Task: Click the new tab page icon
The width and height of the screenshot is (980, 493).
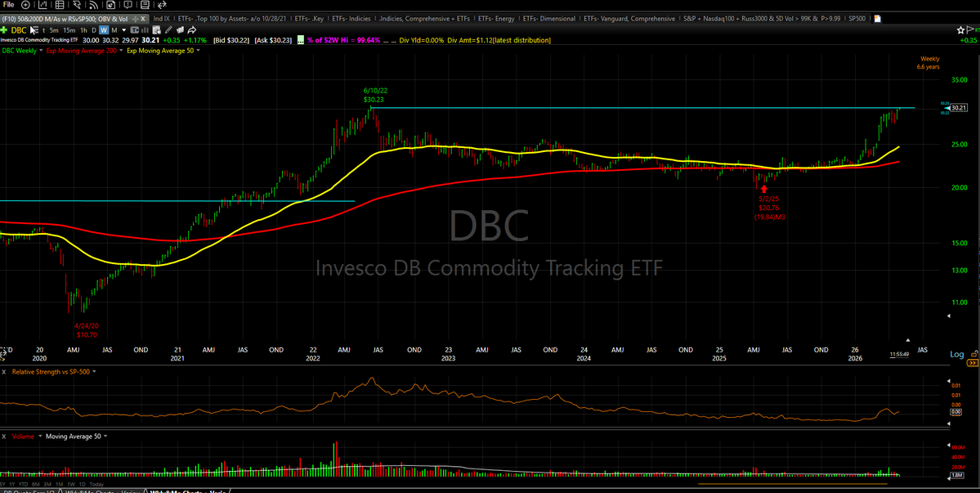Action: tap(878, 19)
